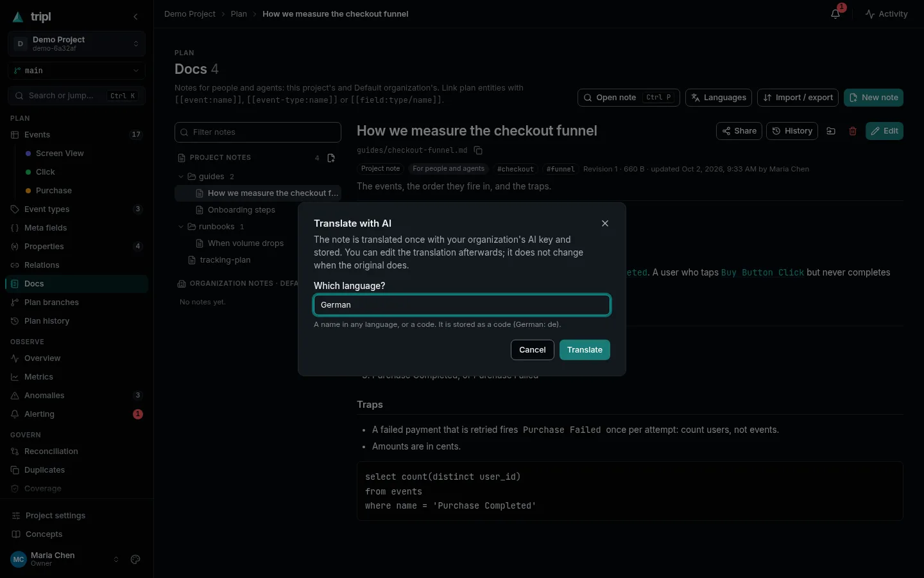Open the main branch dropdown

click(77, 71)
